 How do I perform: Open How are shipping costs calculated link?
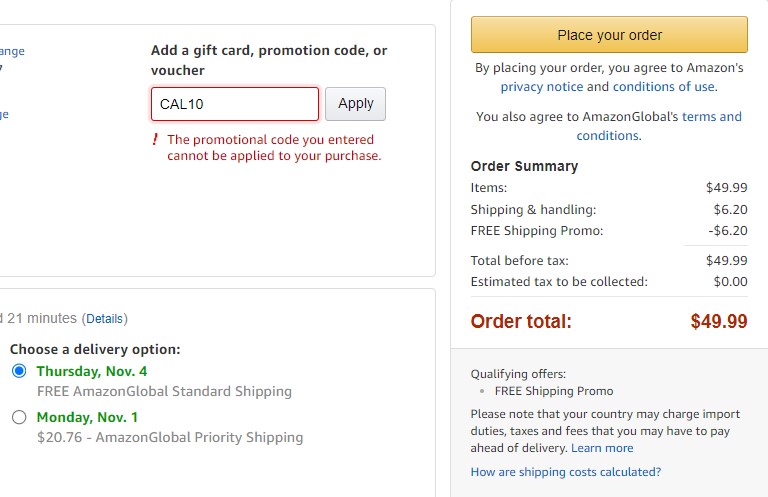coord(565,472)
